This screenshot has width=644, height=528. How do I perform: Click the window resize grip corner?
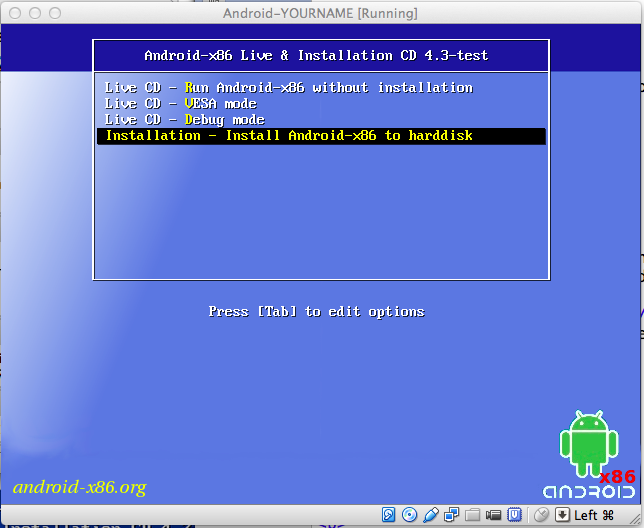(x=635, y=520)
